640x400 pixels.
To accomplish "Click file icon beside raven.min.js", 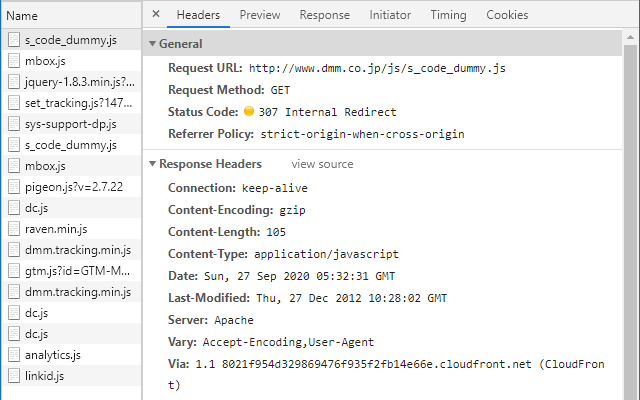I will click(x=14, y=229).
